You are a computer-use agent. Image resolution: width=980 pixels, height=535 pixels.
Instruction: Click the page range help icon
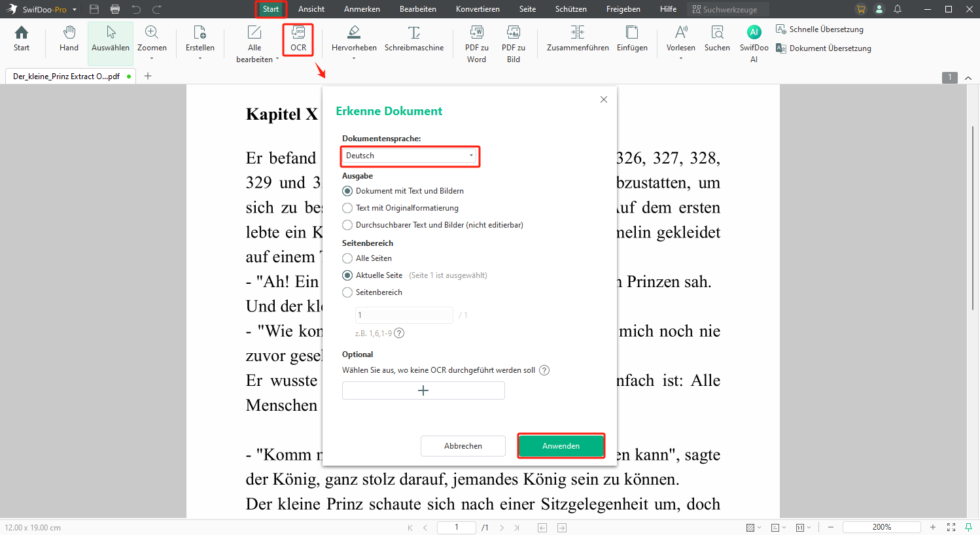tap(399, 333)
